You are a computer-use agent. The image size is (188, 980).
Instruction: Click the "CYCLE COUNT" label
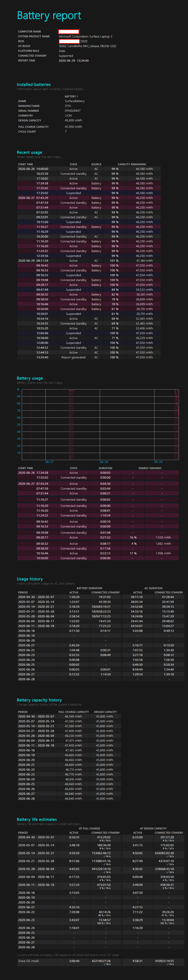click(x=27, y=132)
